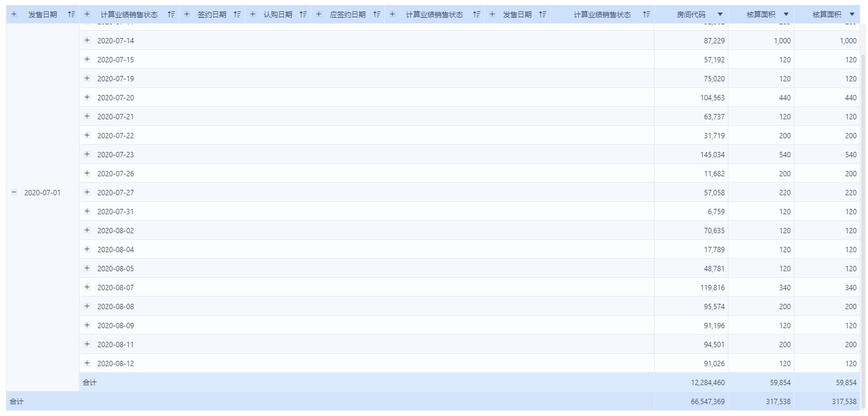Expand the 2020-07-20 row
Viewport: 868px width, 416px height.
[87, 97]
